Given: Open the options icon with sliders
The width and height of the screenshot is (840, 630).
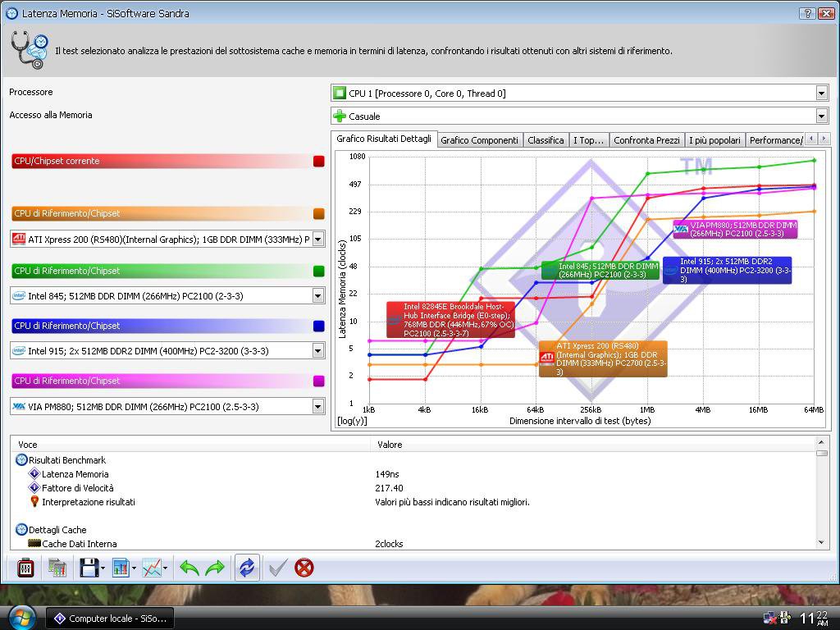Looking at the screenshot, I should click(x=25, y=568).
